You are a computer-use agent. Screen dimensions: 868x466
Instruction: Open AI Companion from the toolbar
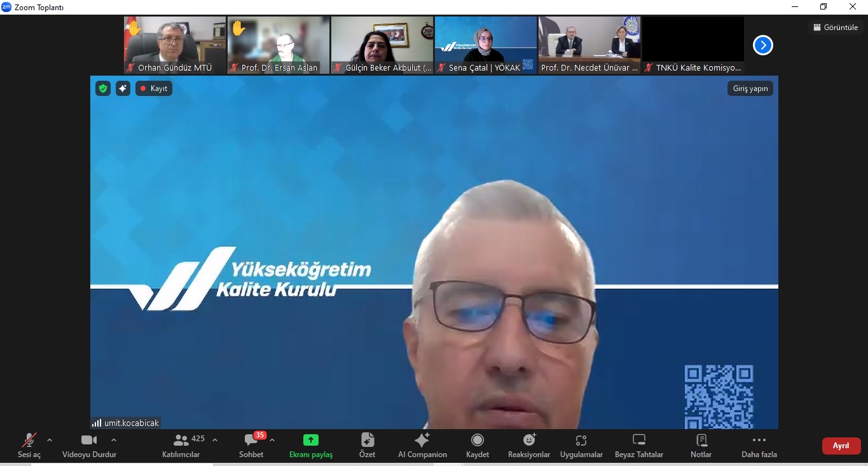tap(422, 441)
